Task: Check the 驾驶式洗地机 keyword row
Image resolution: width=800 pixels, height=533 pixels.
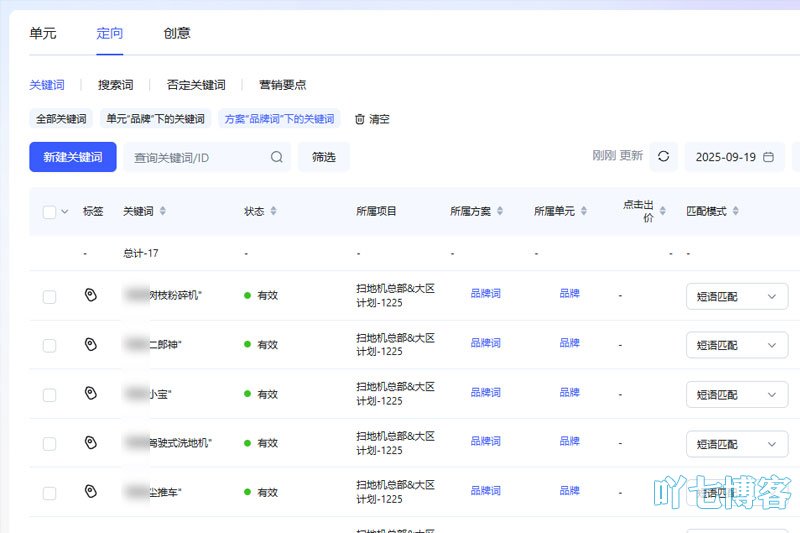Action: click(49, 444)
